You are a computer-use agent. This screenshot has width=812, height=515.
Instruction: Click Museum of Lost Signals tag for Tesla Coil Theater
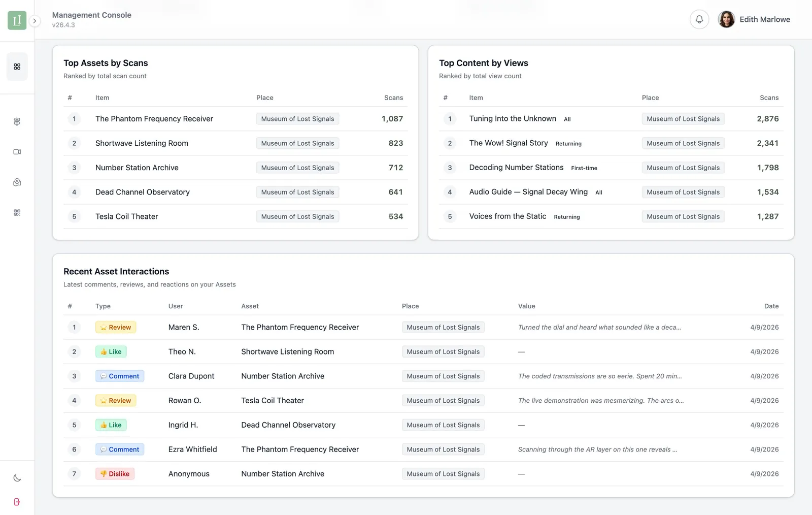click(297, 216)
